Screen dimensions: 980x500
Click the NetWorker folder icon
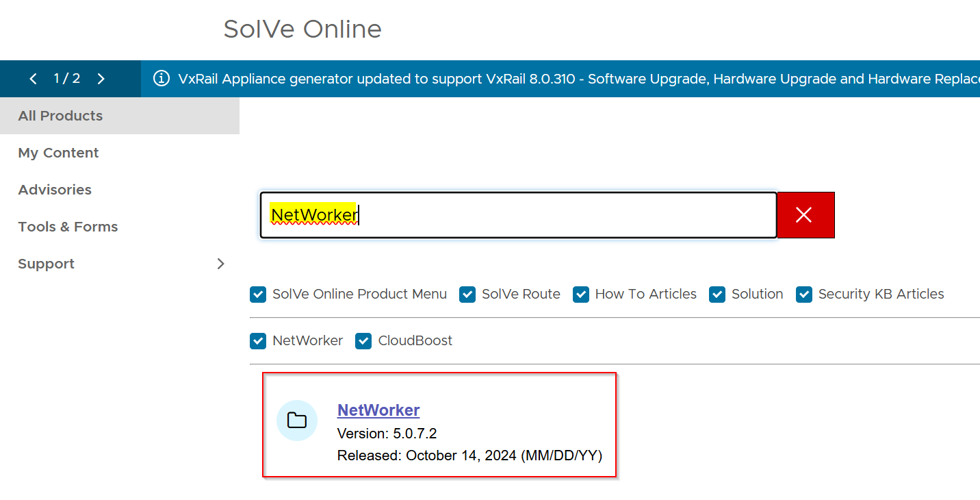tap(296, 421)
